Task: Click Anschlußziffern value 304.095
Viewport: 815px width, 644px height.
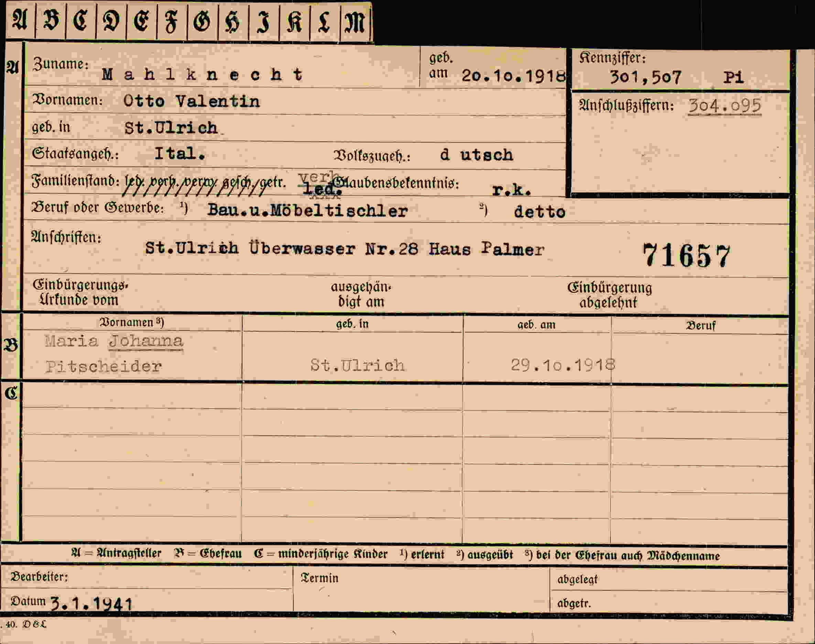Action: pyautogui.click(x=725, y=106)
